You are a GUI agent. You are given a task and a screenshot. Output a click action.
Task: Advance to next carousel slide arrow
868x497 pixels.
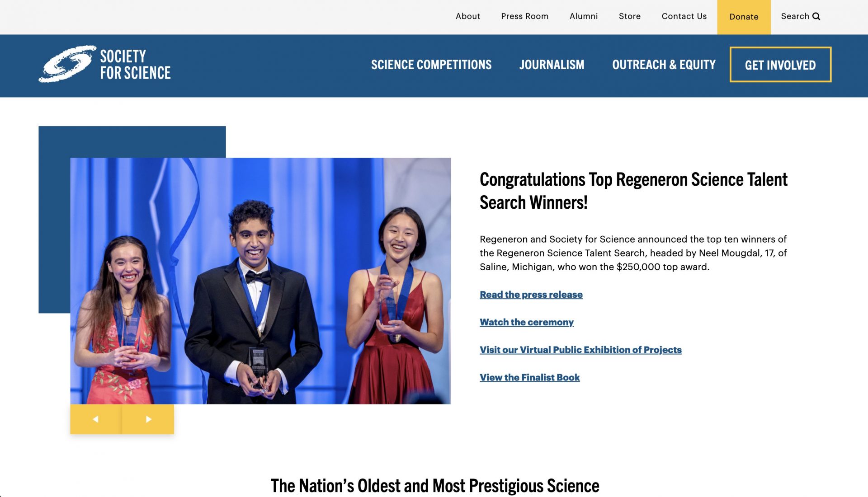tap(148, 419)
